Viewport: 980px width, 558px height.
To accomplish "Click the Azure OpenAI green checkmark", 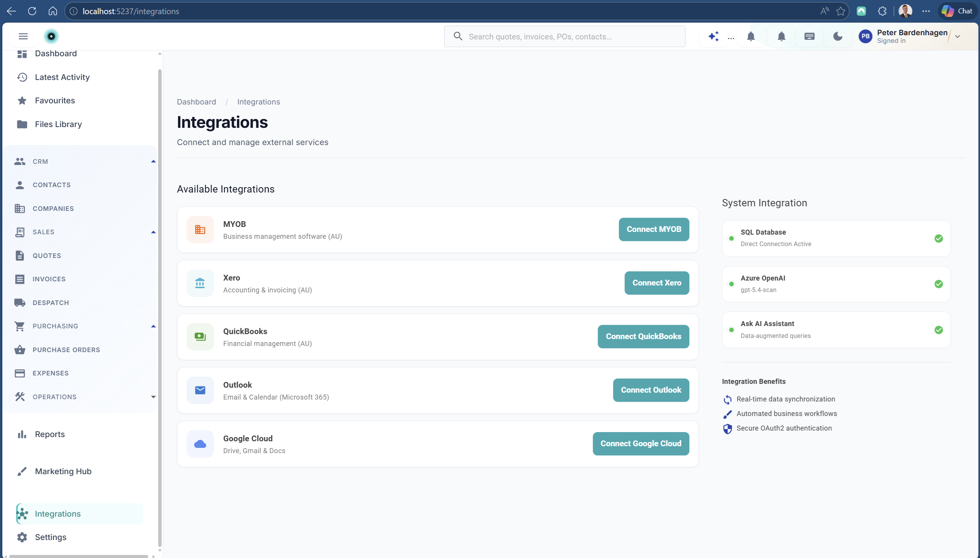I will (938, 284).
